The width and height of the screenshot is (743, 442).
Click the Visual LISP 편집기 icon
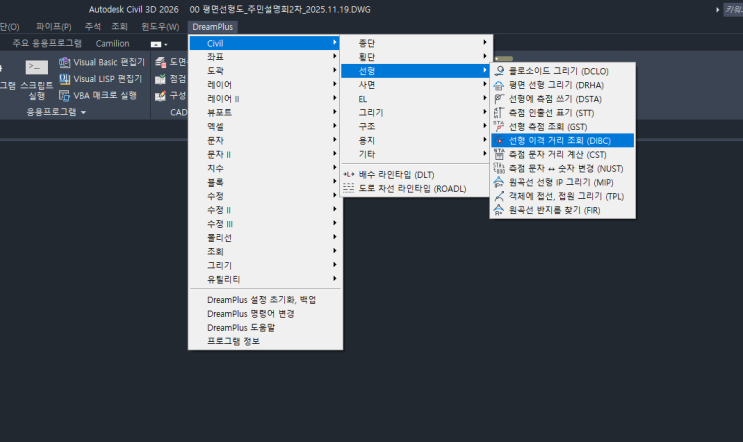point(64,79)
